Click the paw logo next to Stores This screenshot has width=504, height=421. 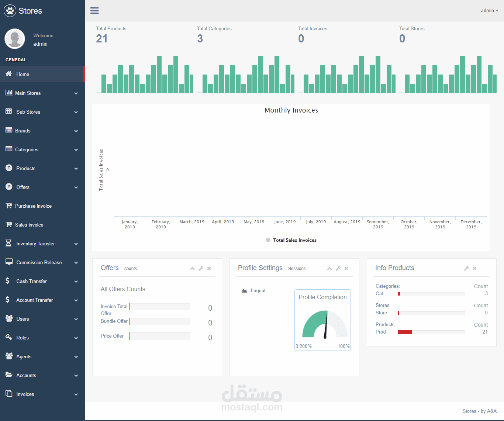[x=10, y=11]
